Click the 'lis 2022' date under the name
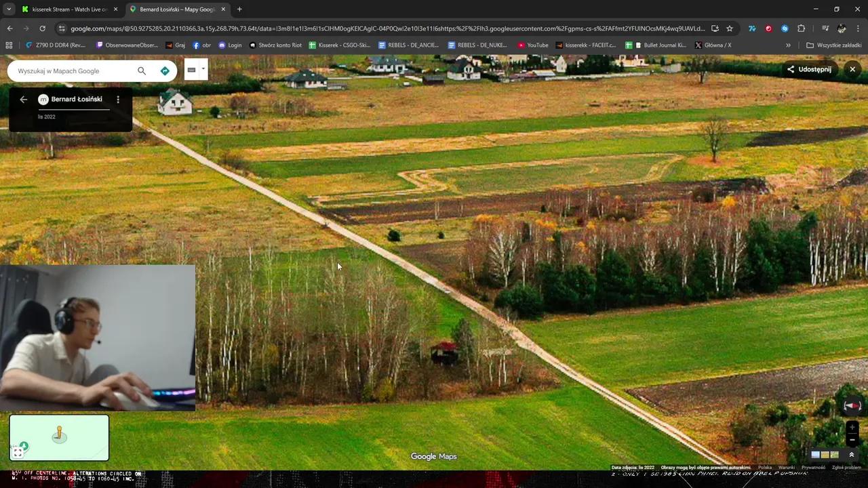 (x=47, y=117)
